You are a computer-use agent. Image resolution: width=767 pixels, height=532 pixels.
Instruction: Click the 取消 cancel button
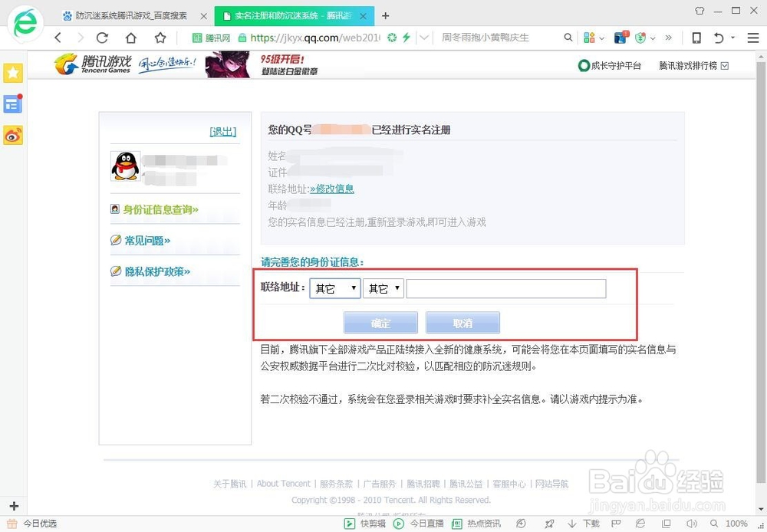463,323
